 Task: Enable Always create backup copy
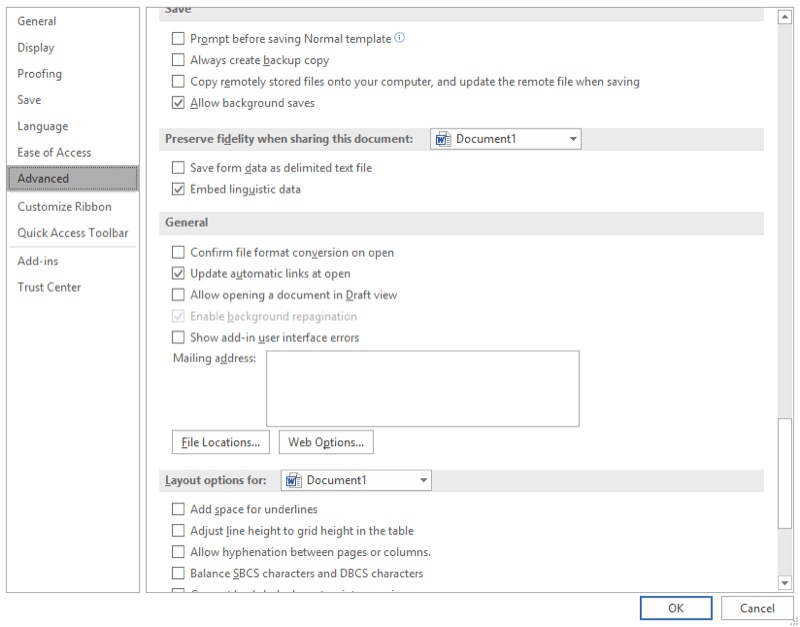click(x=178, y=60)
